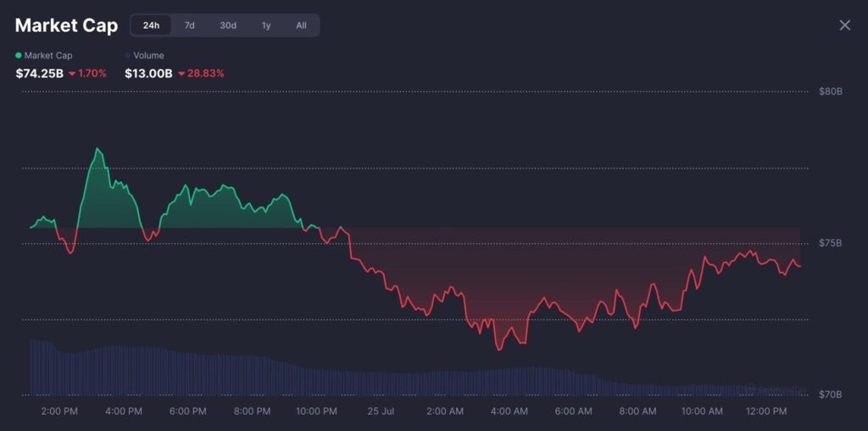This screenshot has width=868, height=431.
Task: Click the 1.70% market cap change
Action: pyautogui.click(x=93, y=73)
